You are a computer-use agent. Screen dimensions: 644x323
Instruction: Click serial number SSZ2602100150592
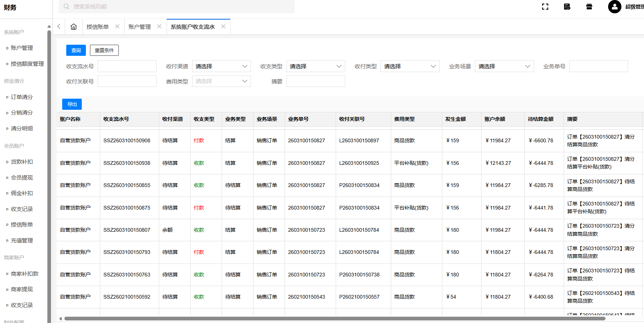click(127, 297)
